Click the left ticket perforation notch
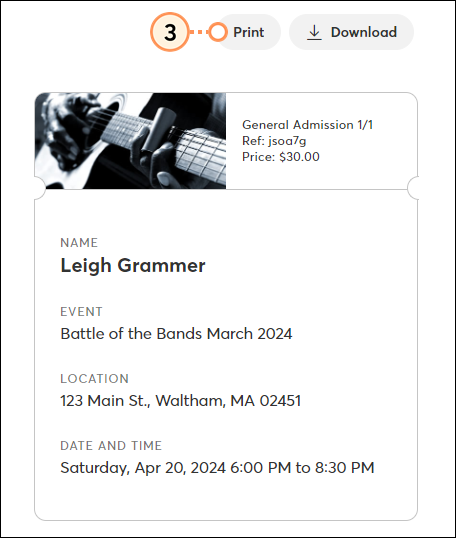The height and width of the screenshot is (538, 456). tap(40, 188)
